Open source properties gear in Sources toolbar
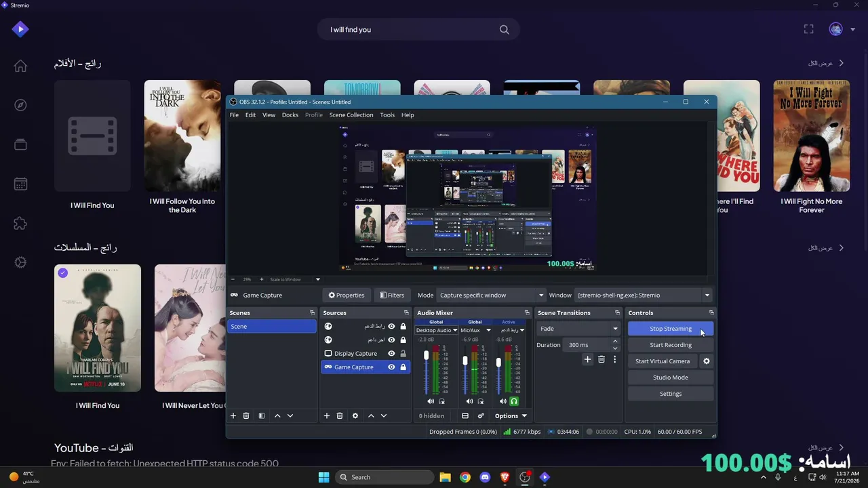Image resolution: width=868 pixels, height=488 pixels. pos(355,415)
